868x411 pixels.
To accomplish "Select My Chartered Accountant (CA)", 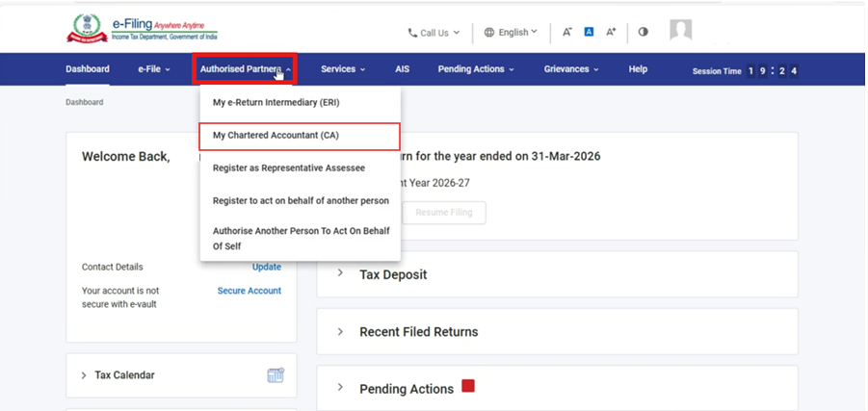I will (276, 136).
